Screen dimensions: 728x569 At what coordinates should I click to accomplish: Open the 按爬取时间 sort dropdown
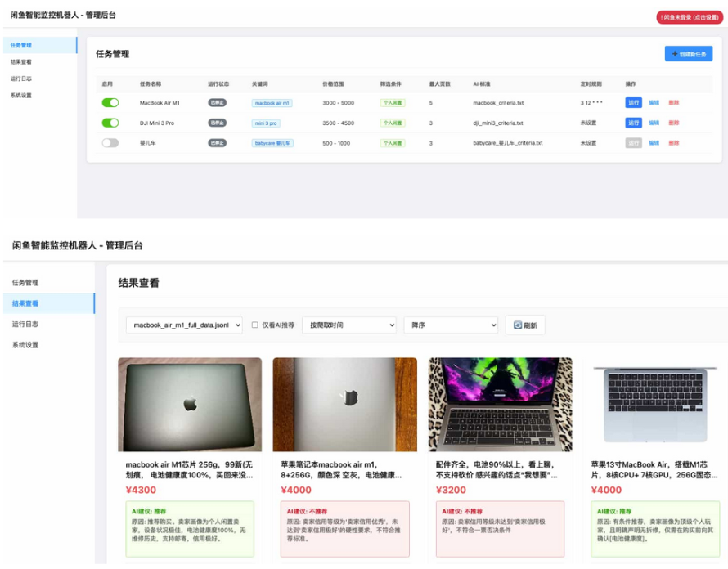tap(349, 325)
